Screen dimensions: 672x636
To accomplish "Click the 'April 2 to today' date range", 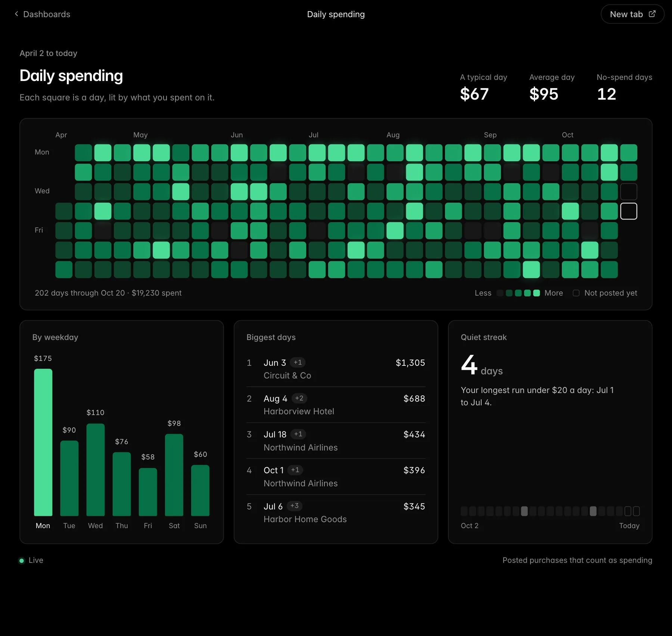I will [49, 53].
